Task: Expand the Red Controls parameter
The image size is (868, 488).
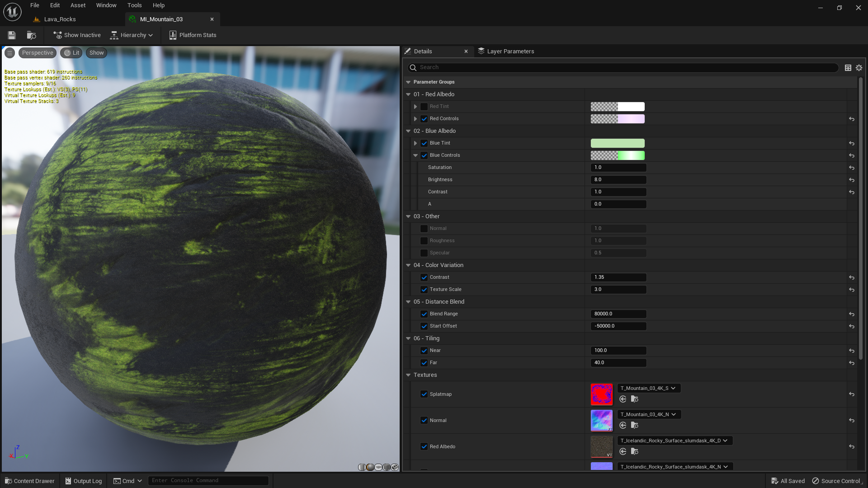Action: point(415,118)
